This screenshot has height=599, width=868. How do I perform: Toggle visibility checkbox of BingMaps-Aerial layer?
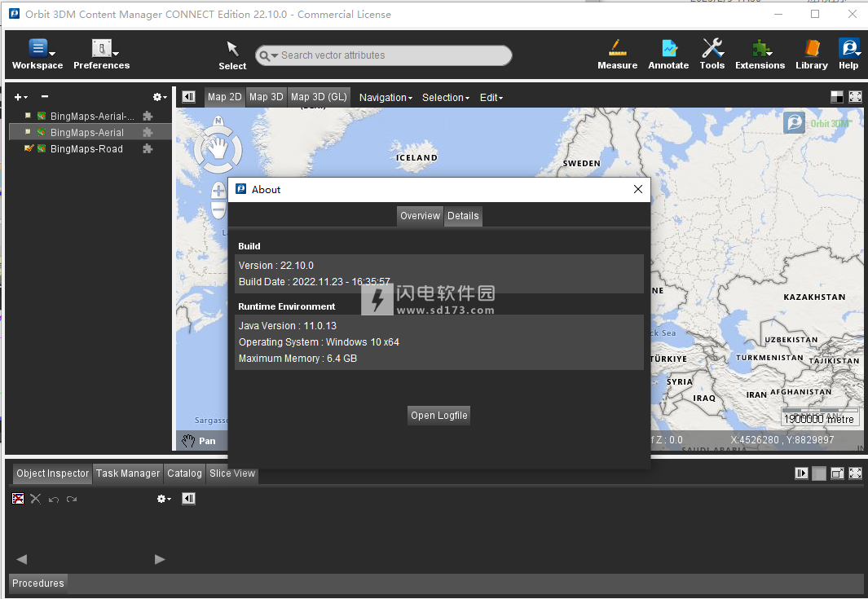(x=28, y=132)
